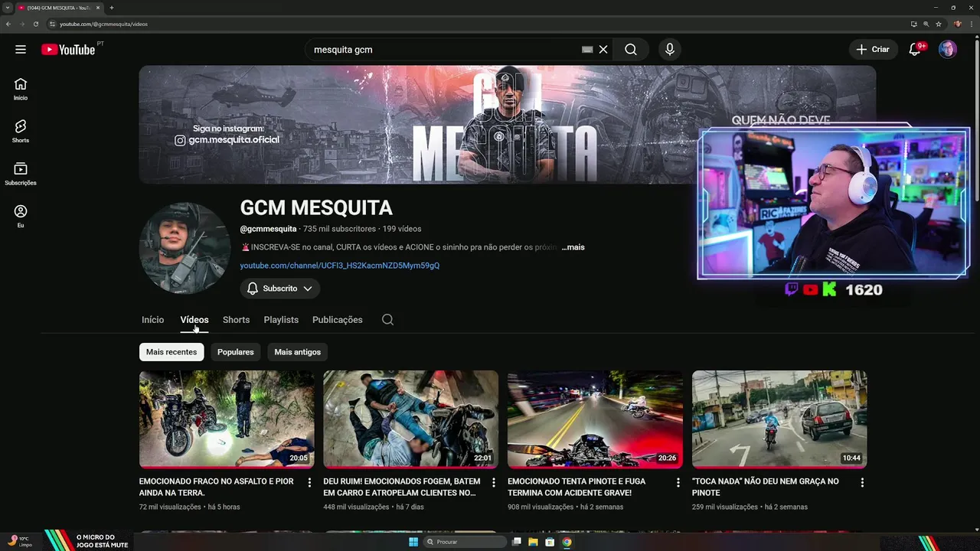Open Task View on the taskbar

point(517,542)
